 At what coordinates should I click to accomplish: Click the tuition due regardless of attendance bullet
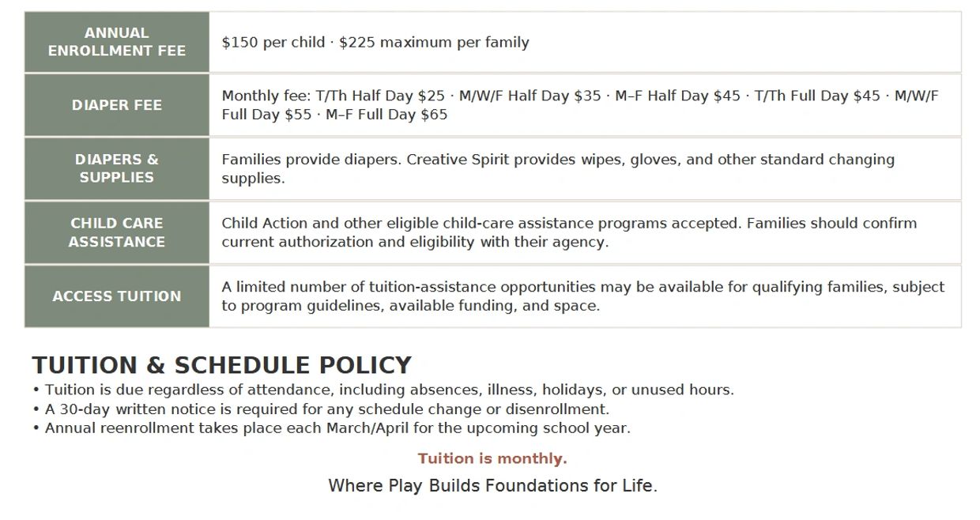[383, 390]
